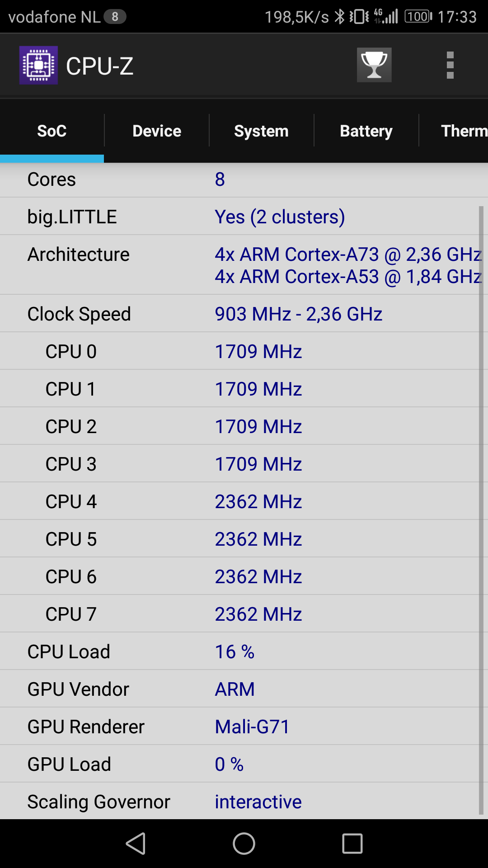Open the trophy benchmark icon
The width and height of the screenshot is (488, 868).
(374, 65)
